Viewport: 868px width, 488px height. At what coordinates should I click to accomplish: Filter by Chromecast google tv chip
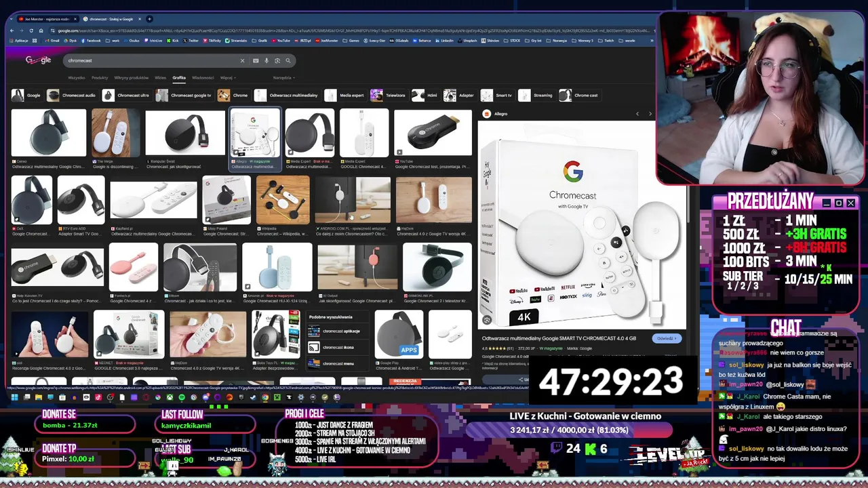tap(184, 96)
